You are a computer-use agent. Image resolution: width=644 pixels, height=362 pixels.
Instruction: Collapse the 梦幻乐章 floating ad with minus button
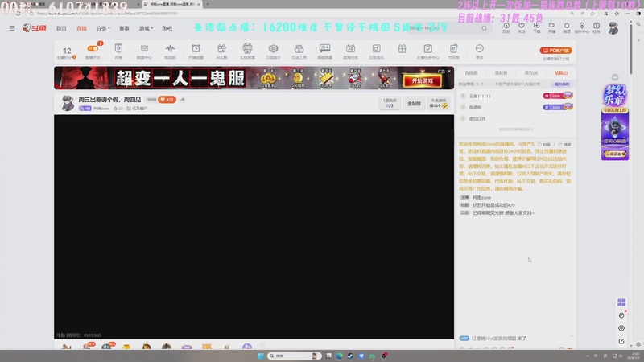[x=615, y=77]
